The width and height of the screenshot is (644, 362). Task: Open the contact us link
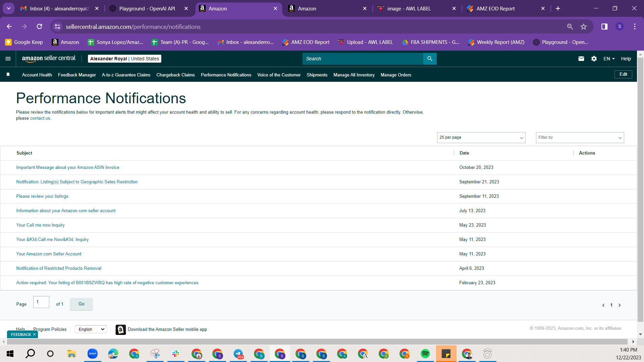tap(40, 118)
